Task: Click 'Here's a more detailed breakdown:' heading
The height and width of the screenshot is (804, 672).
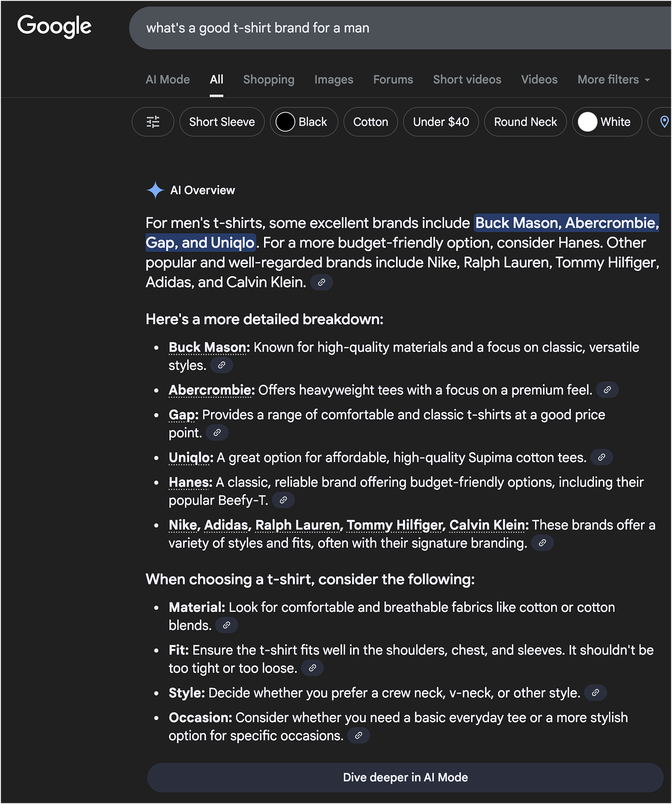Action: (264, 320)
